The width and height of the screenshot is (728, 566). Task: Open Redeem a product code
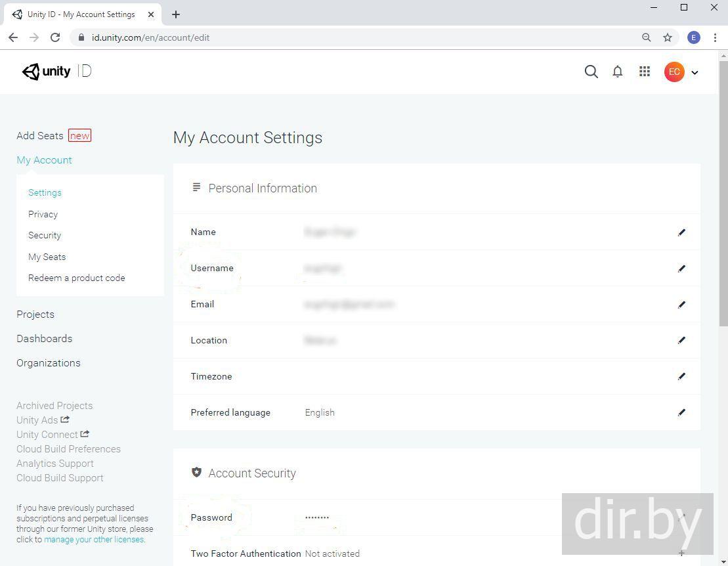click(x=77, y=278)
